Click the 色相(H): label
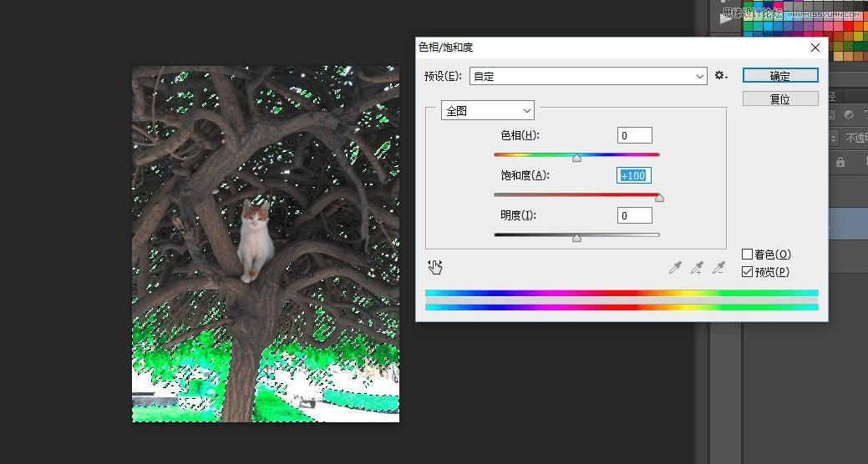This screenshot has height=464, width=868. click(520, 135)
